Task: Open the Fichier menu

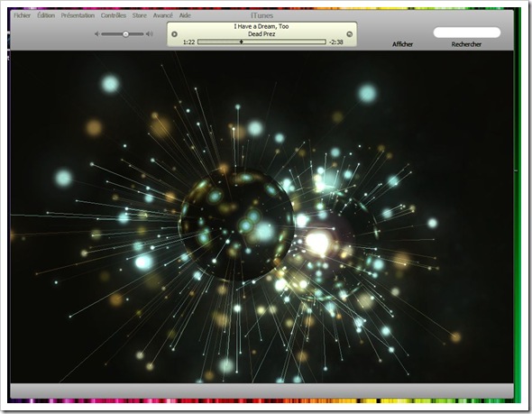Action: (23, 15)
